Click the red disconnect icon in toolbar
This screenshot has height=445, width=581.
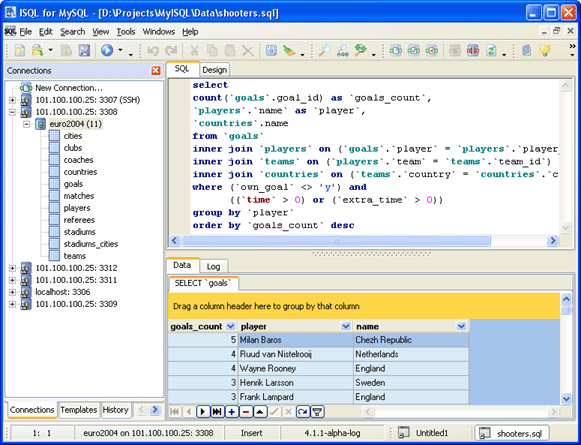[x=473, y=50]
